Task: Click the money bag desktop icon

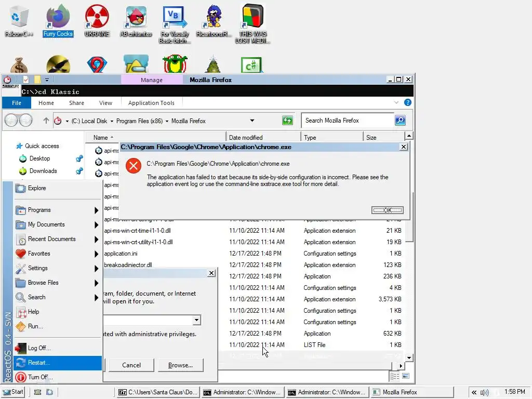Action: pyautogui.click(x=19, y=64)
